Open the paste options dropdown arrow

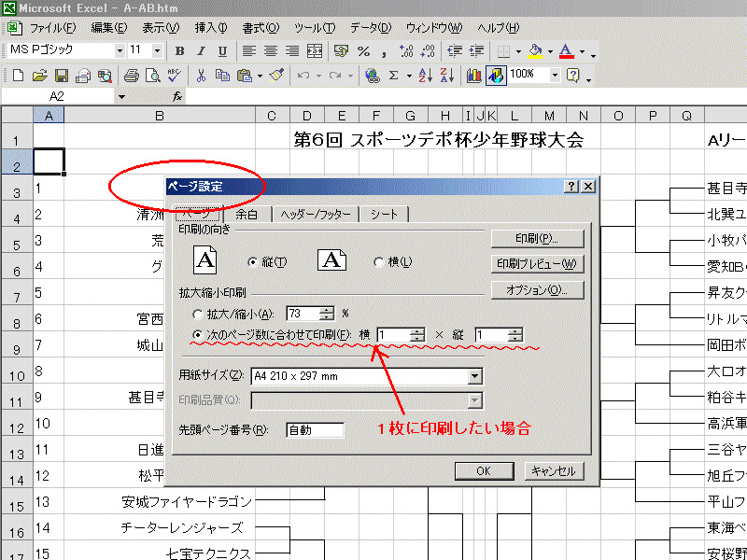coord(261,76)
